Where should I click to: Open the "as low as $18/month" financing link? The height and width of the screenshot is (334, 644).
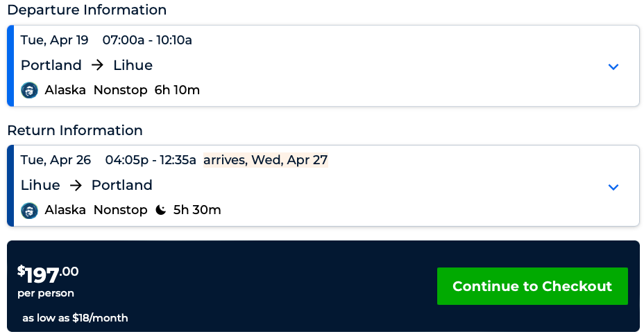(x=75, y=318)
